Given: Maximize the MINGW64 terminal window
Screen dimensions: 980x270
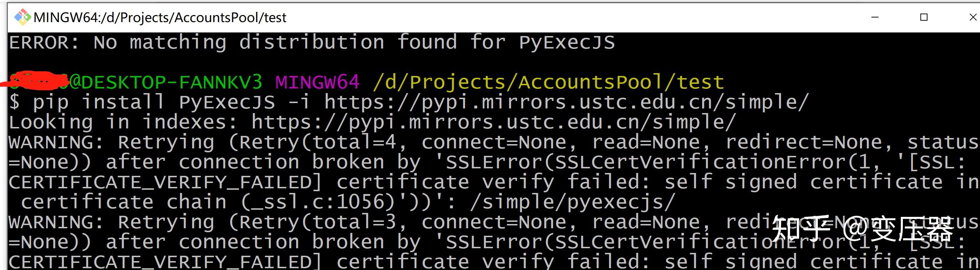Looking at the screenshot, I should (x=924, y=17).
